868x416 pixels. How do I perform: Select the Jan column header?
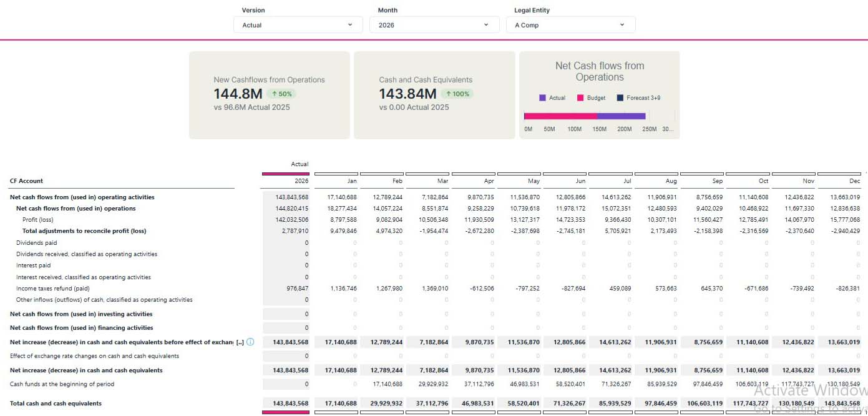(352, 181)
